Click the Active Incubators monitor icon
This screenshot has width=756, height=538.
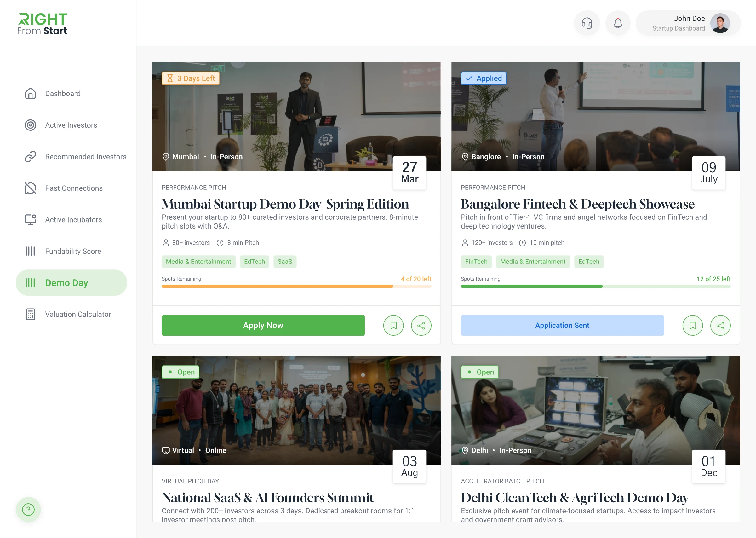pos(31,219)
